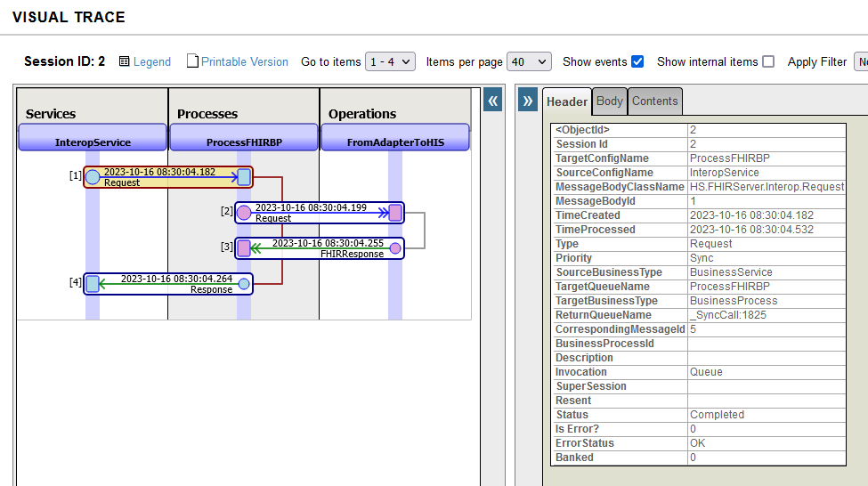Open the Legend link
The width and height of the screenshot is (868, 486).
pyautogui.click(x=152, y=61)
